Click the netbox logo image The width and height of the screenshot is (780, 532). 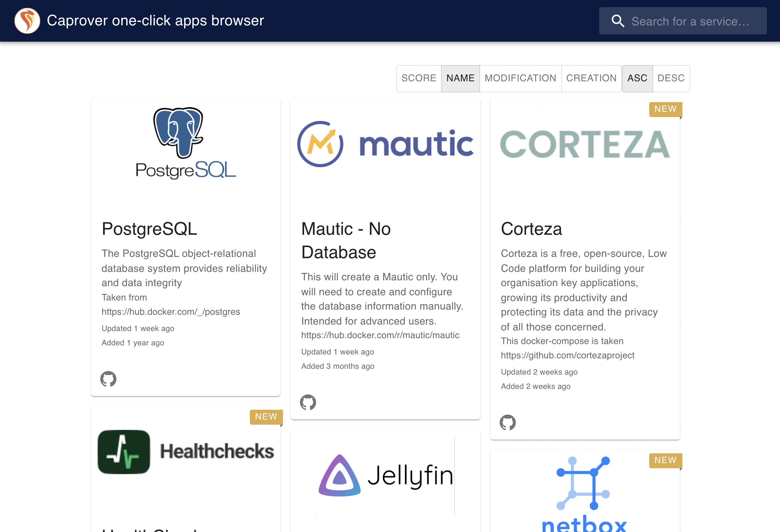coord(584,494)
